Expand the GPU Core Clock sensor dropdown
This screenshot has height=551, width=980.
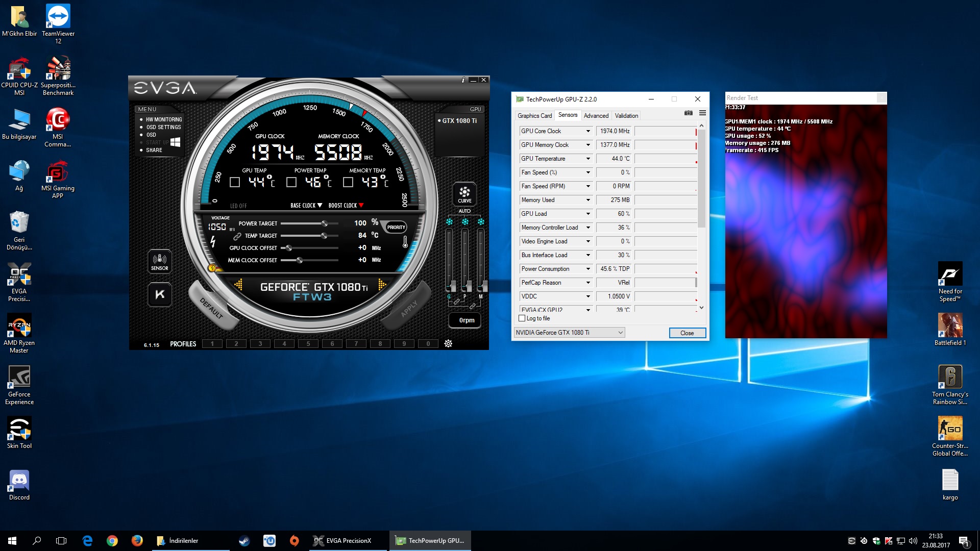[588, 131]
